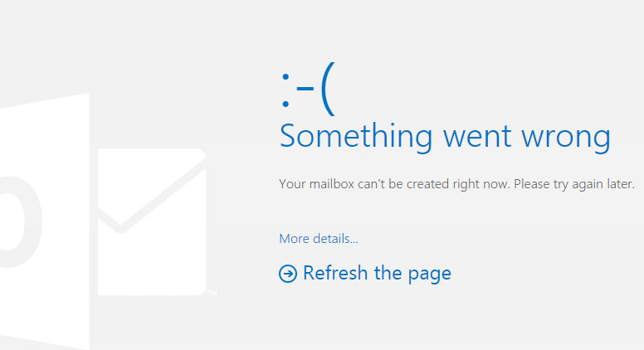
Task: Click the Something went wrong heading
Action: (x=445, y=136)
